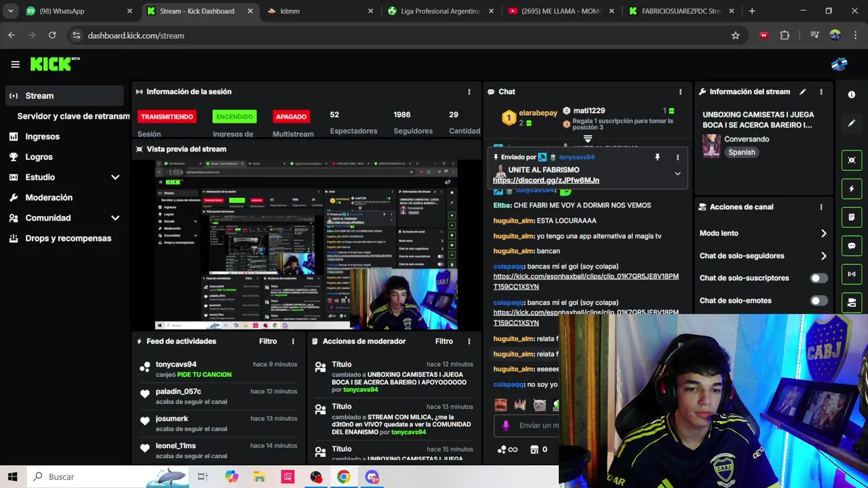Click the ENCENDIDO status badge
Screen dimensions: 868x488
pyautogui.click(x=235, y=117)
